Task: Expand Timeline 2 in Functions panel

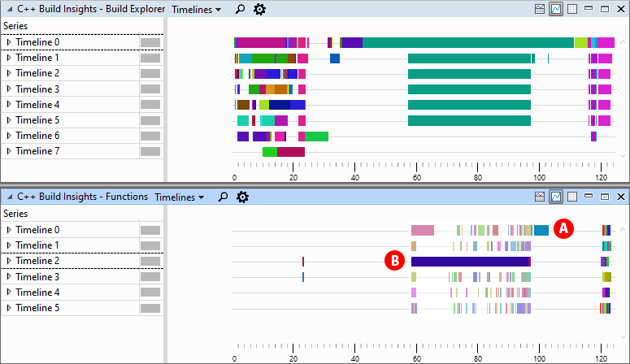Action: pos(9,261)
